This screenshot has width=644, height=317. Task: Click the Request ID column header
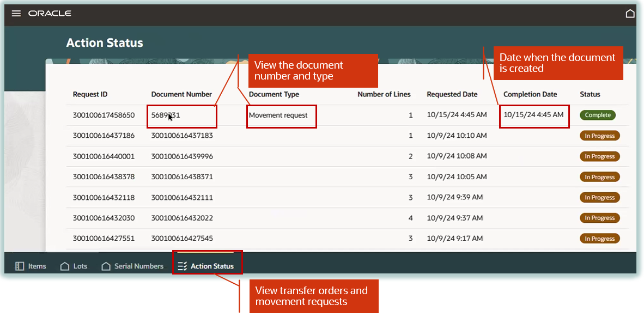90,94
